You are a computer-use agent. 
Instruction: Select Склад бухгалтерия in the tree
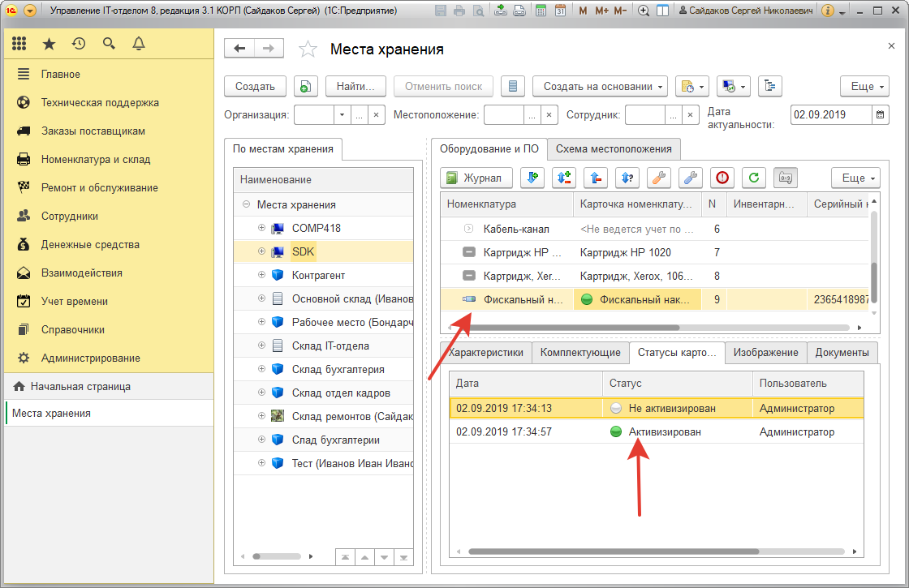(x=338, y=369)
